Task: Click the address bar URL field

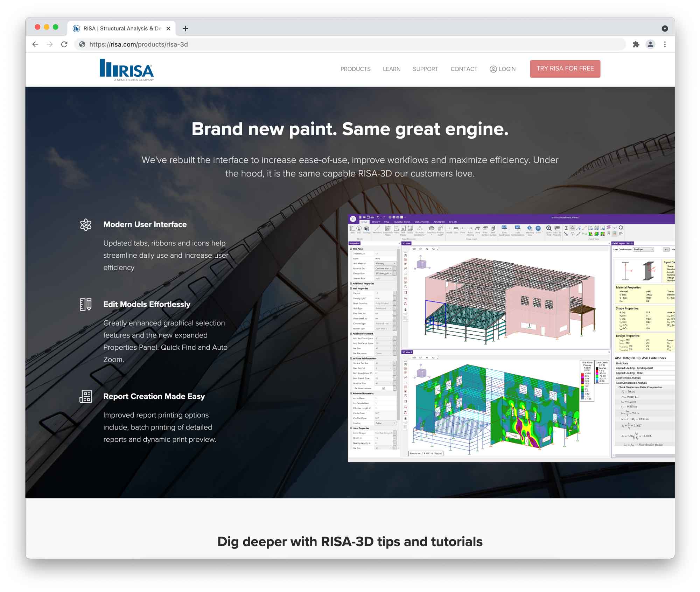Action: 350,44
